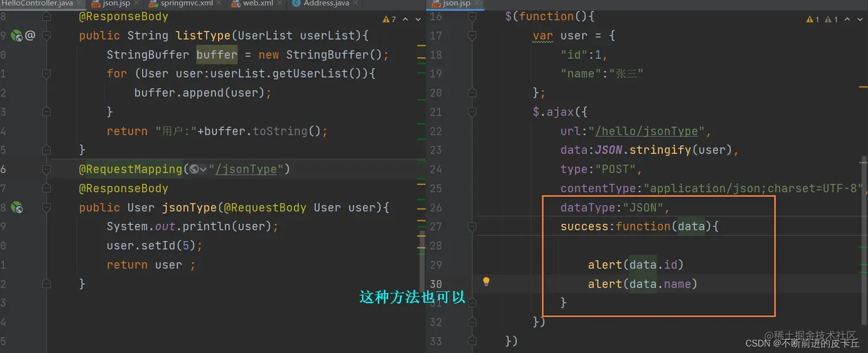Click on System.out.println(user);
The image size is (868, 353).
(x=192, y=227)
